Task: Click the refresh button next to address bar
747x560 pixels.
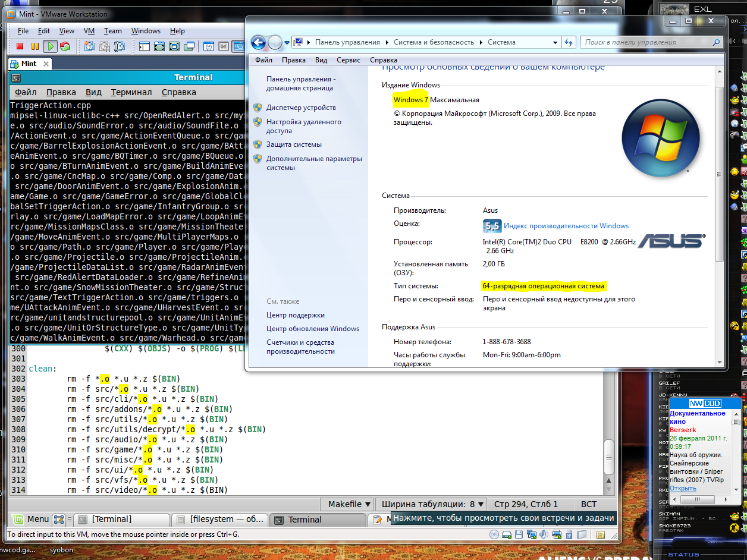Action: pos(569,42)
